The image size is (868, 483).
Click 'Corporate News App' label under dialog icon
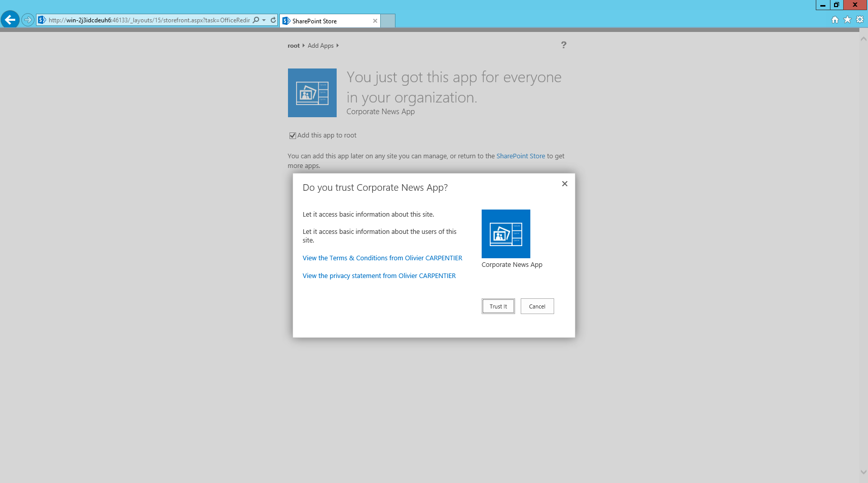512,265
